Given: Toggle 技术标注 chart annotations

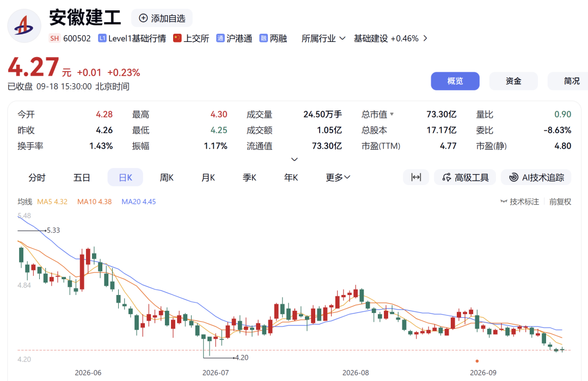Looking at the screenshot, I should [520, 202].
